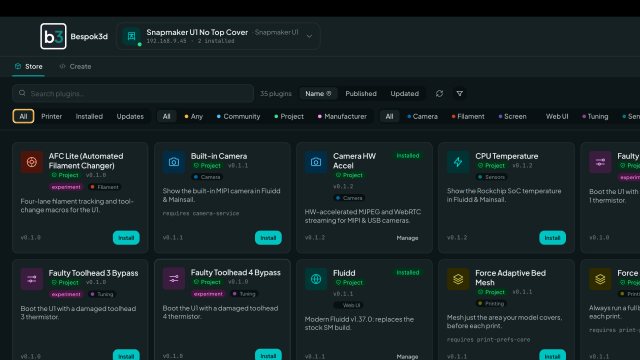
Task: Open the AFC Lite (Automated Filament Changer) title
Action: click(x=86, y=161)
